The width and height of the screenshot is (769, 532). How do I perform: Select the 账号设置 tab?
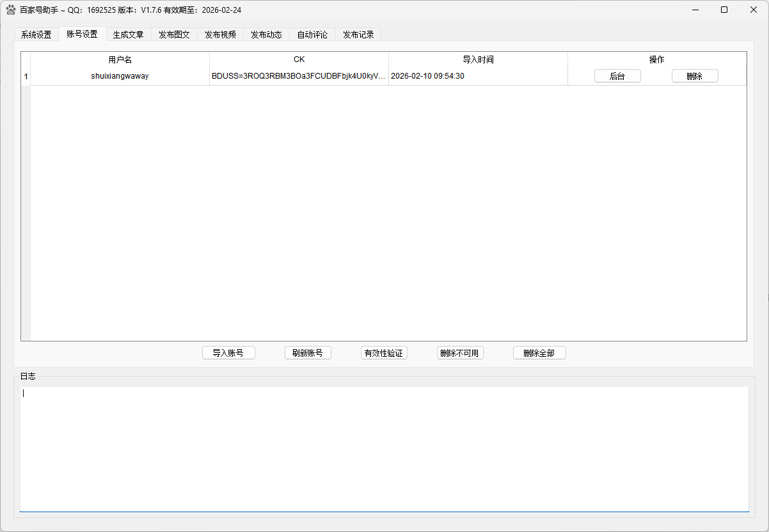click(x=82, y=35)
